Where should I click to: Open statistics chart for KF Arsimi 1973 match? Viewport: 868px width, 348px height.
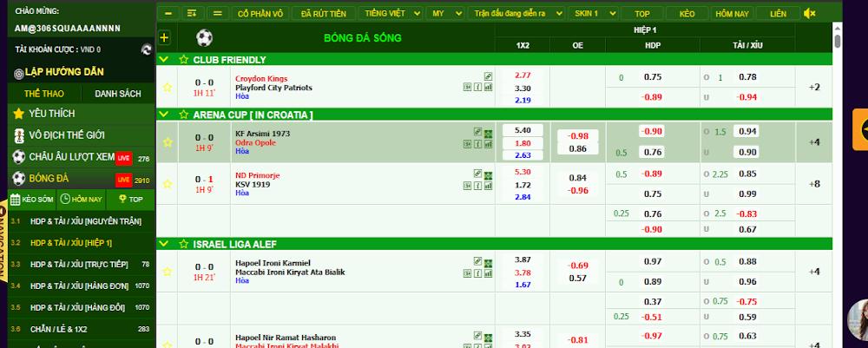point(488,144)
